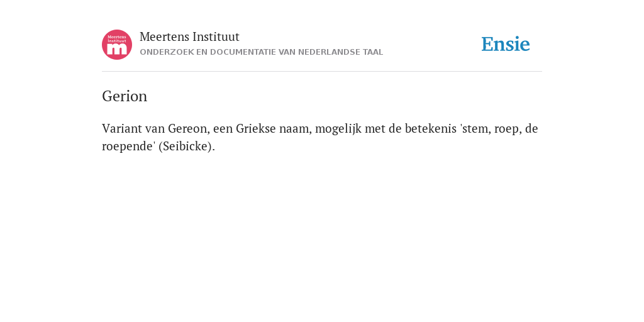Viewport: 644px width, 322px height.
Task: Open the blue Ensie logo link
Action: pyautogui.click(x=506, y=44)
